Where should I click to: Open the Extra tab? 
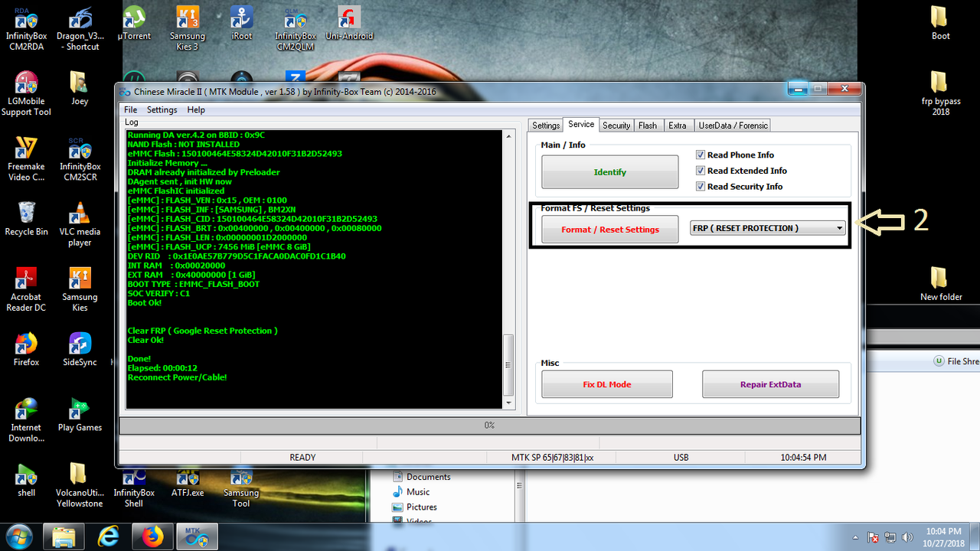point(678,126)
